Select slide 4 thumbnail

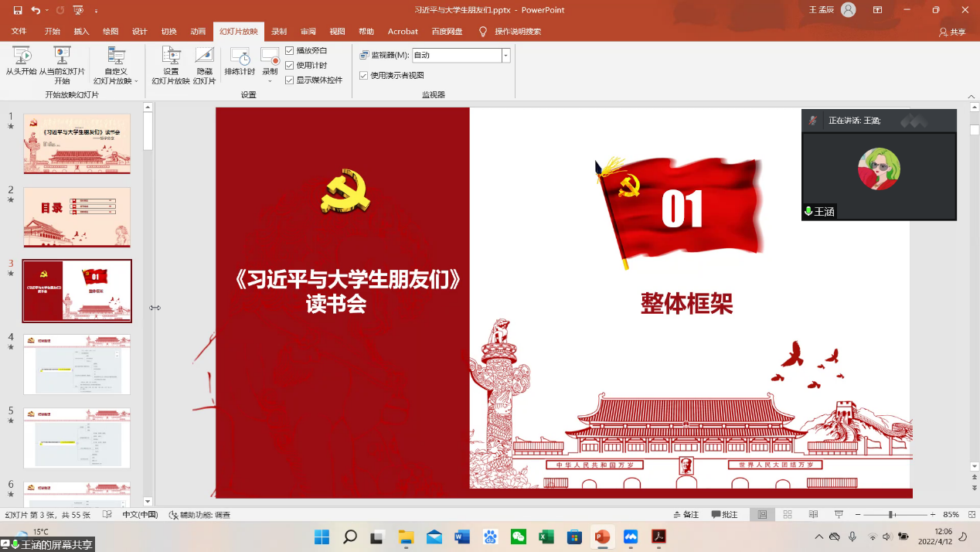pyautogui.click(x=77, y=364)
